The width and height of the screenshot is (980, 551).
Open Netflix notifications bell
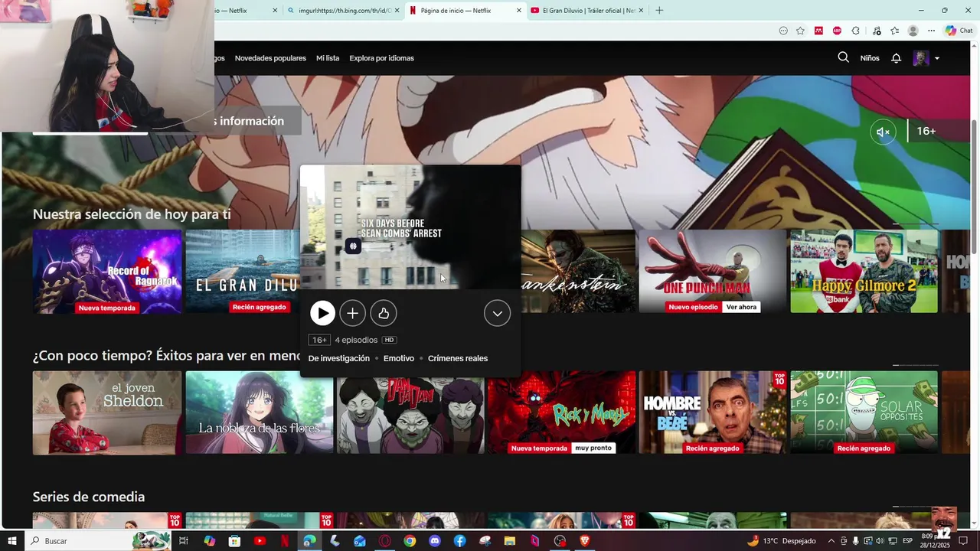click(x=896, y=58)
